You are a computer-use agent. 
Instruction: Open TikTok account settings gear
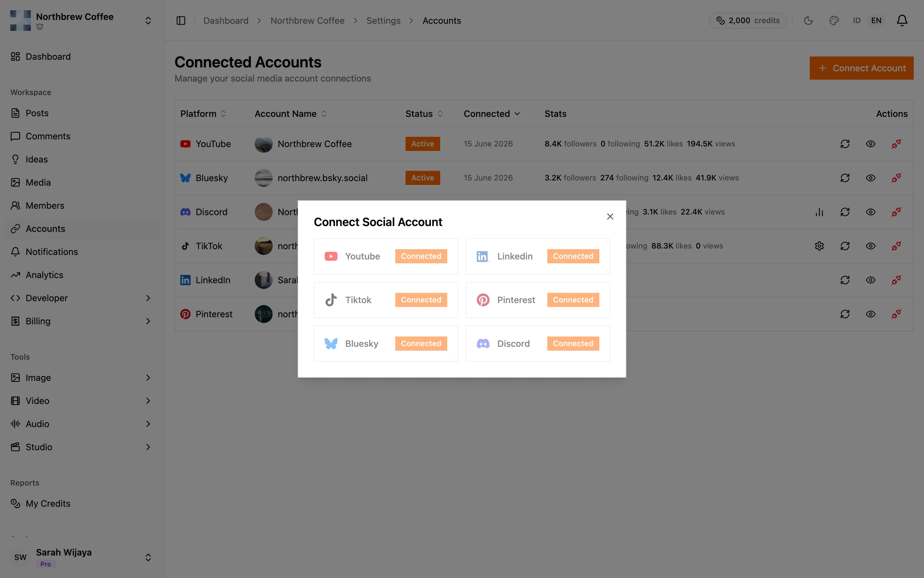coord(819,246)
